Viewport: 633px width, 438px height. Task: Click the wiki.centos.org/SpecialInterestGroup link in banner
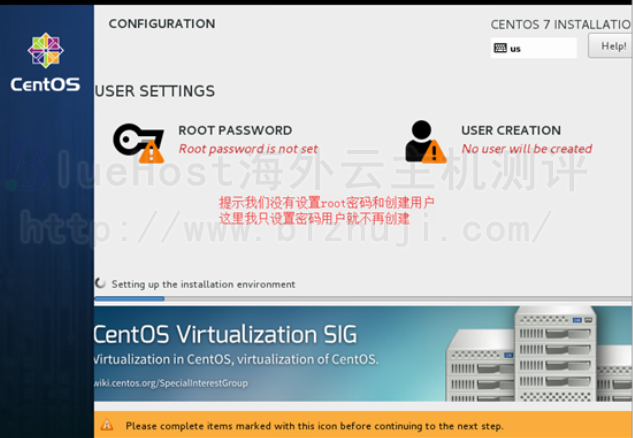171,383
